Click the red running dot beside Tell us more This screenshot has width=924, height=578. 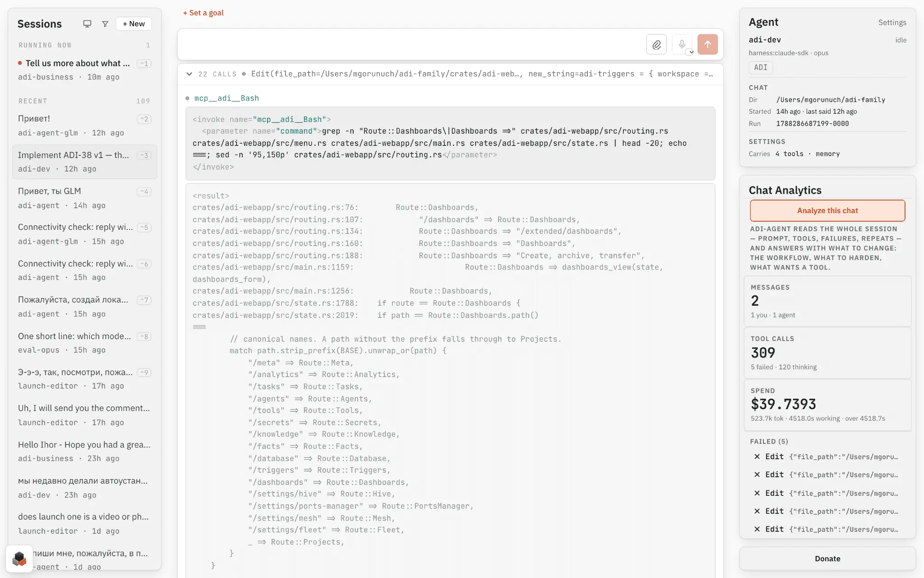click(20, 63)
